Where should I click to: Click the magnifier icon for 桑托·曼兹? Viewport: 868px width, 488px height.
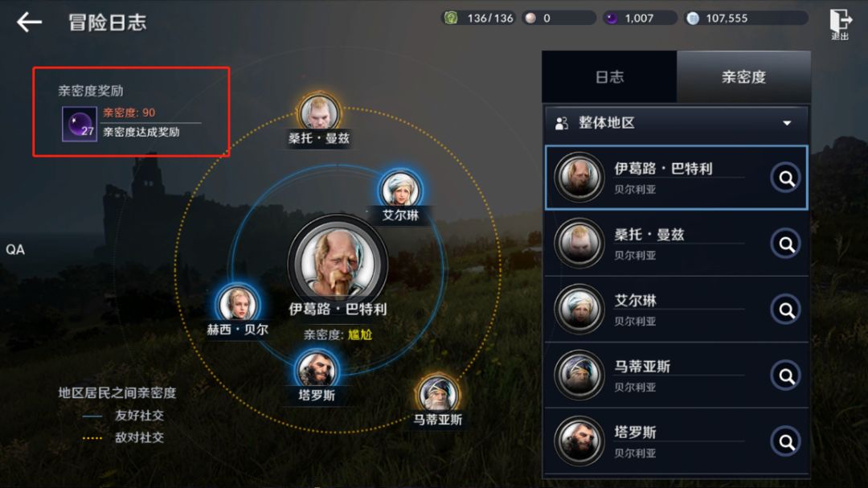[x=785, y=244]
